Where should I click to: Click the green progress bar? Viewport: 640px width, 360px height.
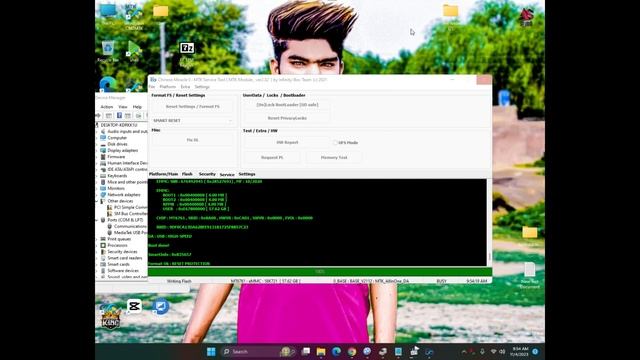320,272
